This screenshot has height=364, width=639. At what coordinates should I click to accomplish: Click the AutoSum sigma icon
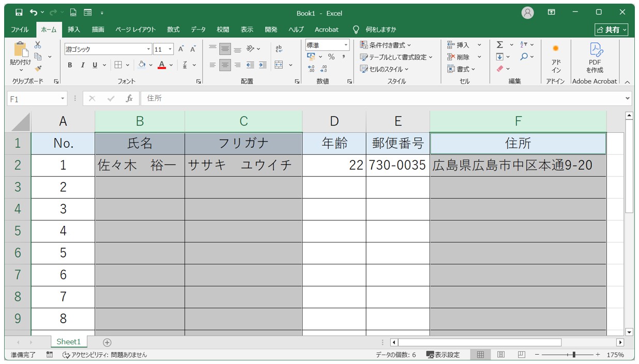pos(499,45)
